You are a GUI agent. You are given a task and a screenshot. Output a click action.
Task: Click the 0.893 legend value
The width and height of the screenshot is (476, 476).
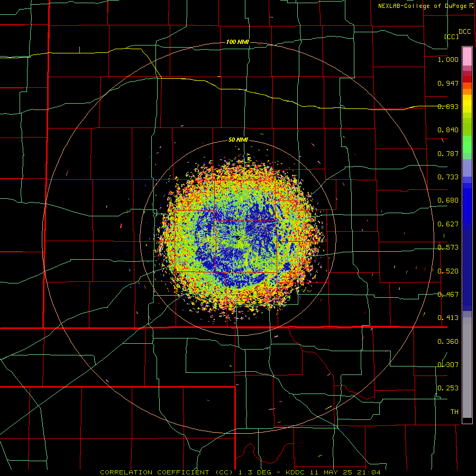448,106
